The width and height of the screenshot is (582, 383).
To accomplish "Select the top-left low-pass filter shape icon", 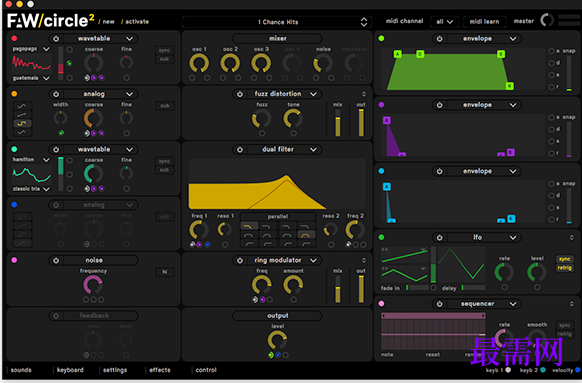I will [249, 226].
